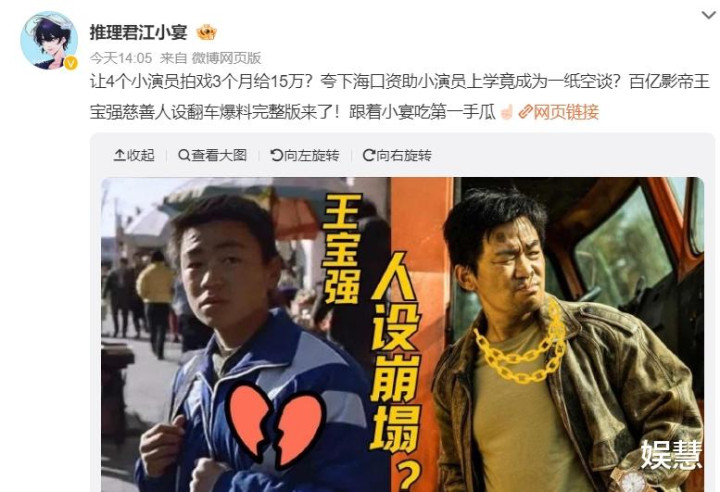
Task: Click the 娱慧 watermark on the image
Action: (x=671, y=455)
